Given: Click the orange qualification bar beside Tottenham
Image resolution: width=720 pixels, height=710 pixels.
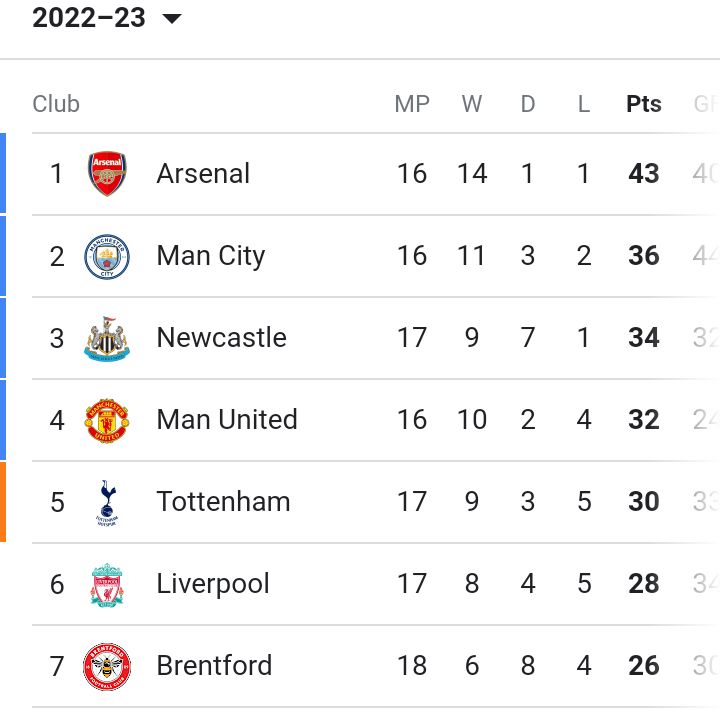Looking at the screenshot, I should (x=3, y=502).
